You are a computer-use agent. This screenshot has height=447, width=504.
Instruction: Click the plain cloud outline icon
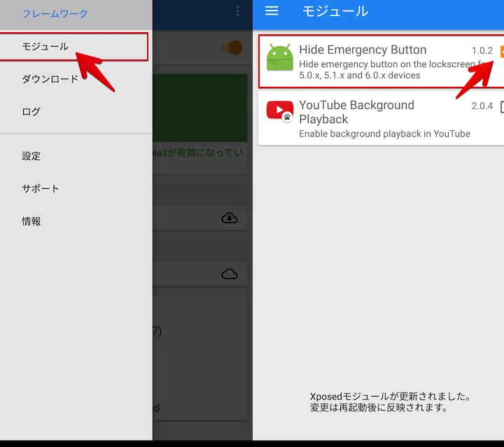pos(229,274)
